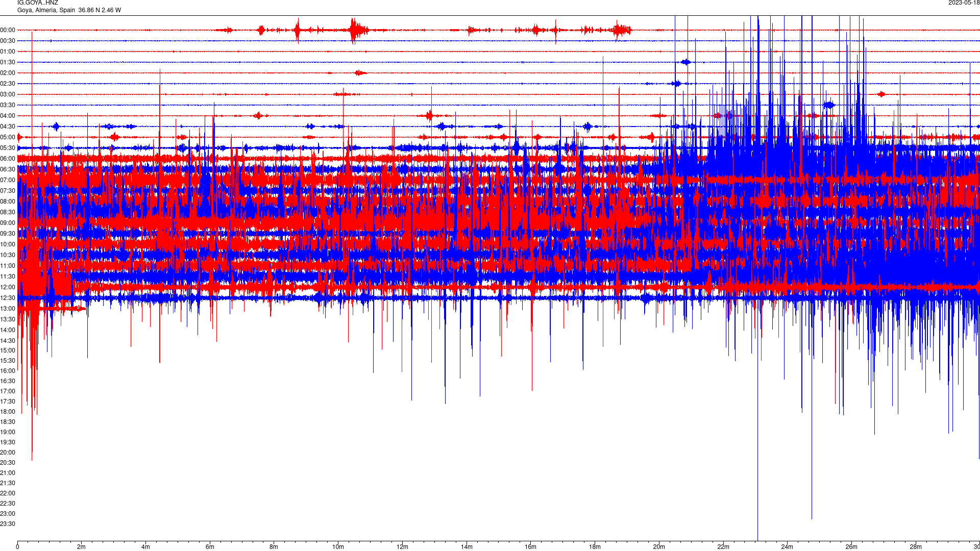Click the 14m tick on the time axis
Image resolution: width=980 pixels, height=551 pixels.
click(x=467, y=547)
